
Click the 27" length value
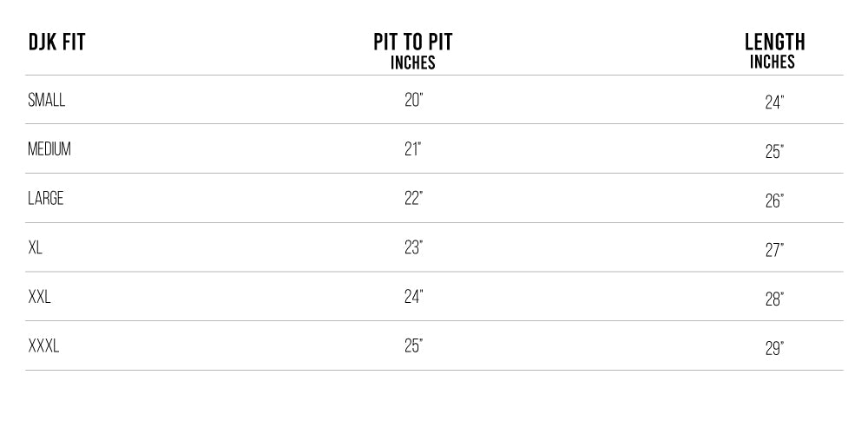[x=774, y=250]
